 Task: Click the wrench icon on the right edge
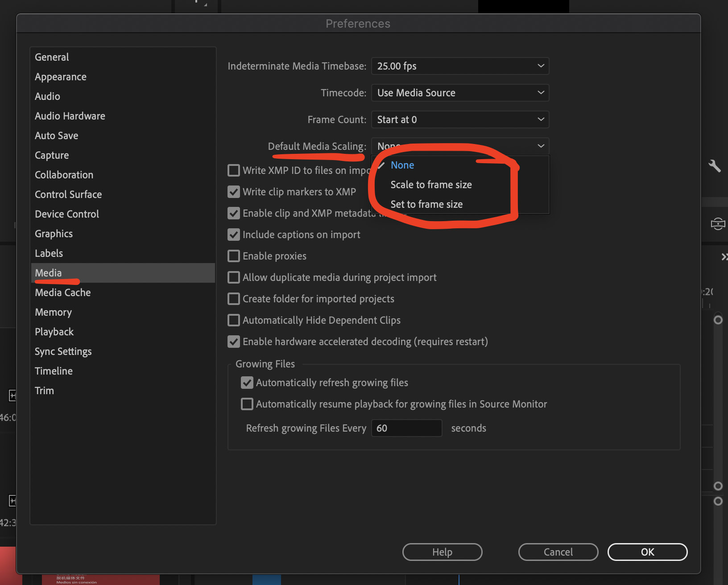[x=716, y=166]
